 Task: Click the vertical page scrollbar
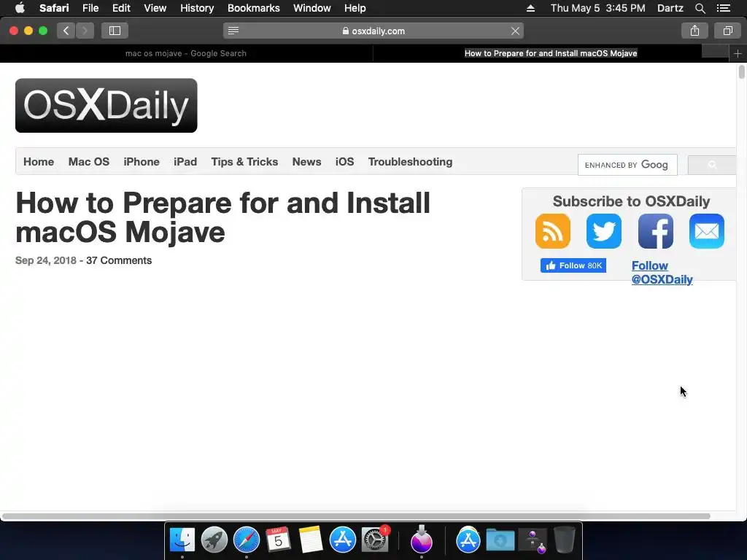coord(741,72)
